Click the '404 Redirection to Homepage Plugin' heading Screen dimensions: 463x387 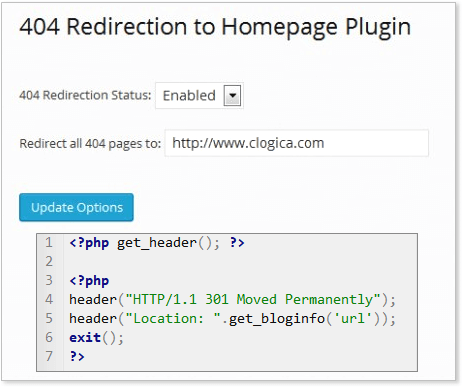215,28
